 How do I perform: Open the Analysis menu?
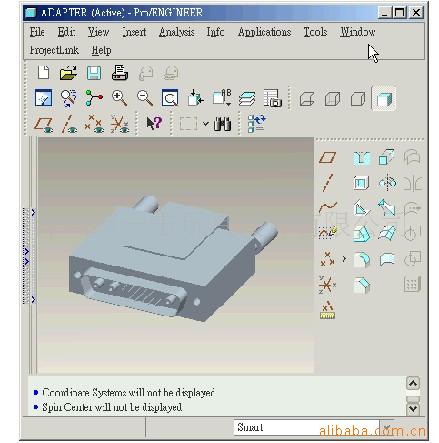click(x=177, y=32)
